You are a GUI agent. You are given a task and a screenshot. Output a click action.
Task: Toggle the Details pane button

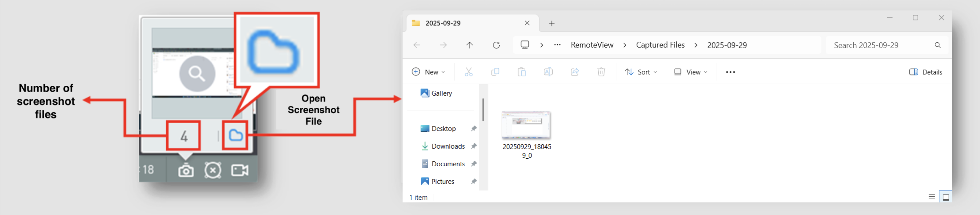(x=925, y=72)
